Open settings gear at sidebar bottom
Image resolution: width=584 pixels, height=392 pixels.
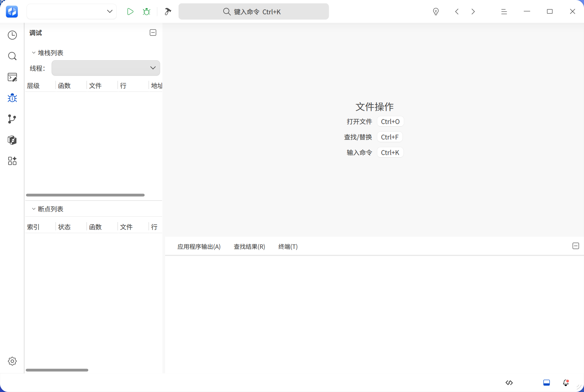12,361
